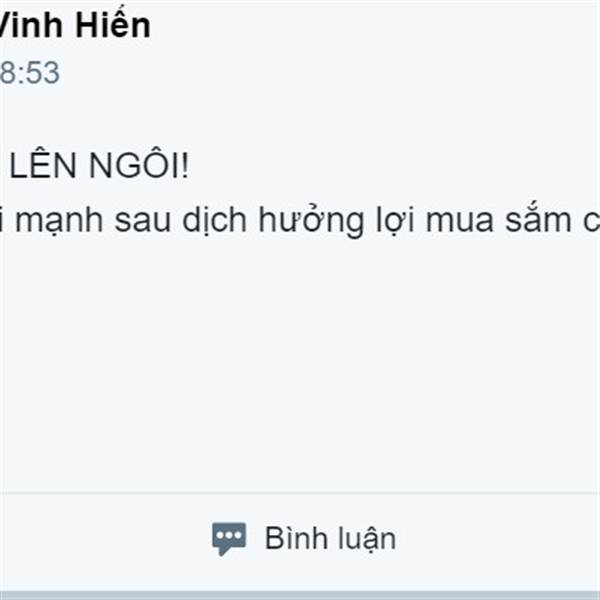Click the speech bubble comment icon
This screenshot has height=600, width=600.
(x=229, y=538)
